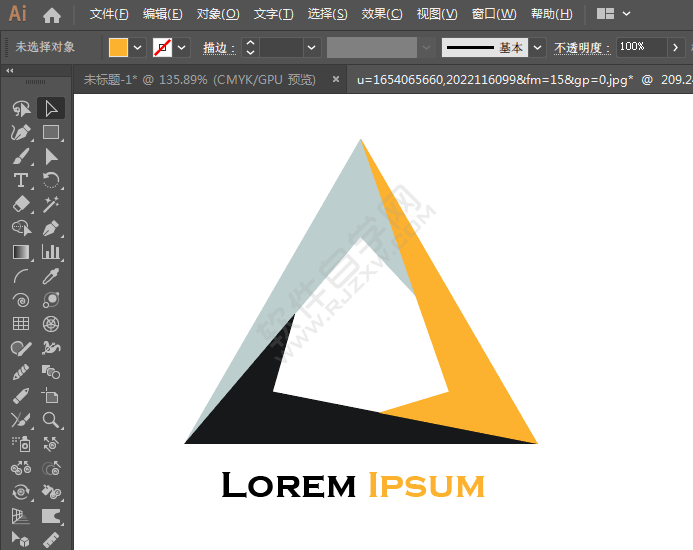Select the Gradient tool
Screen dimensions: 693x550
click(x=20, y=252)
